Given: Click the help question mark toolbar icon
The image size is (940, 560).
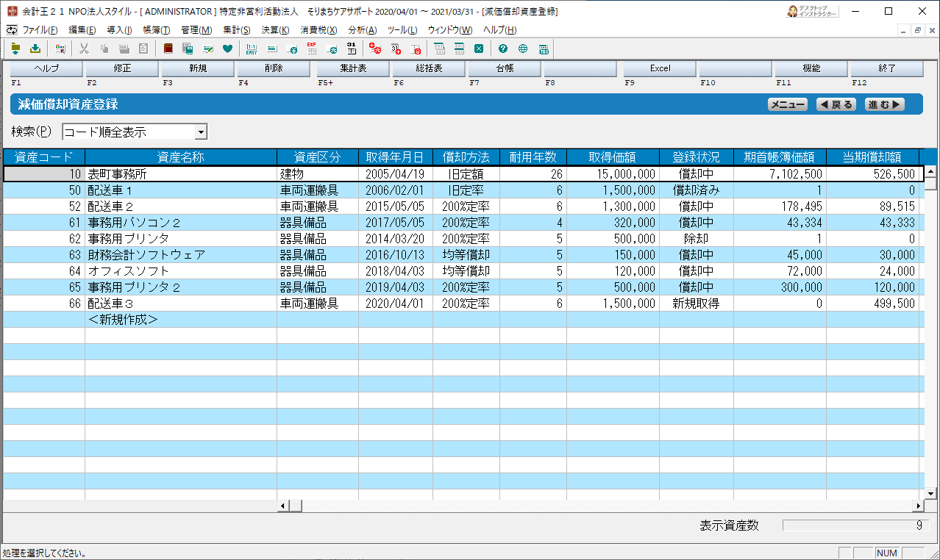Looking at the screenshot, I should 503,49.
